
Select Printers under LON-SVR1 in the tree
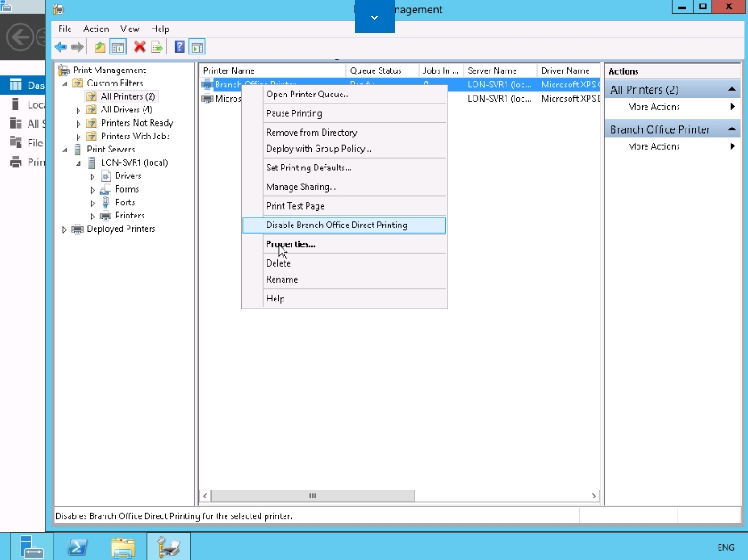point(129,216)
